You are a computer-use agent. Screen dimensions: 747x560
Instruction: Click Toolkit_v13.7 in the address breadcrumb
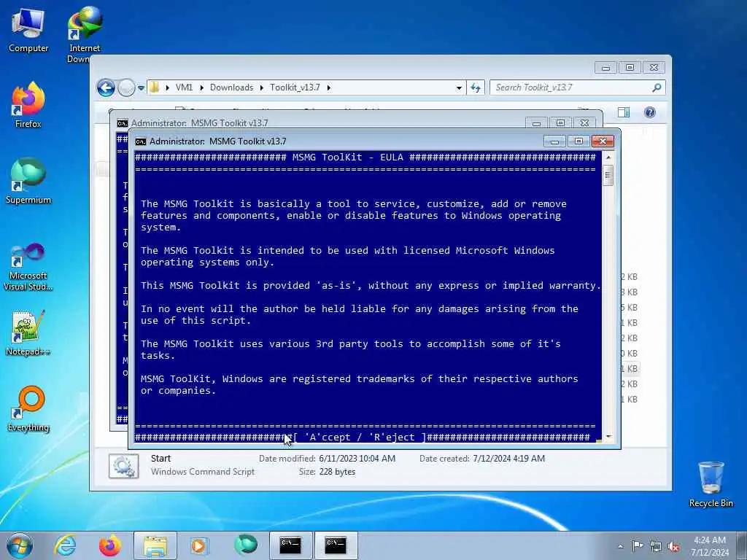coord(295,87)
